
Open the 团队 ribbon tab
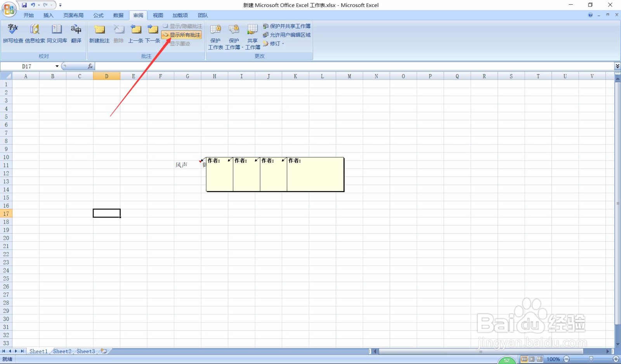pyautogui.click(x=203, y=16)
